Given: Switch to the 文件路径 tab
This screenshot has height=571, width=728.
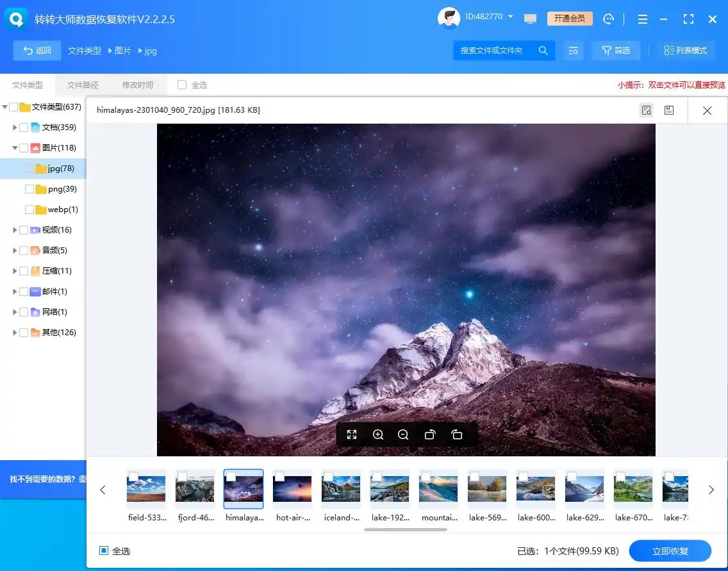Looking at the screenshot, I should tap(82, 85).
